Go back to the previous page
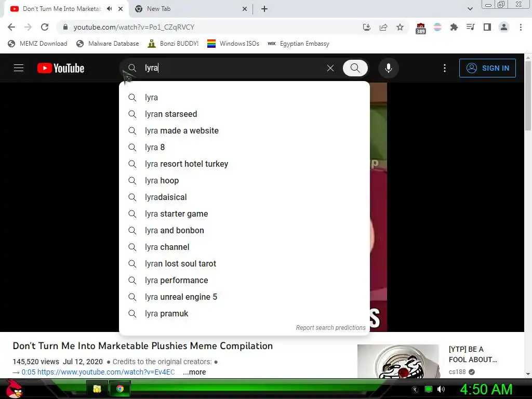The height and width of the screenshot is (399, 532). [x=11, y=27]
